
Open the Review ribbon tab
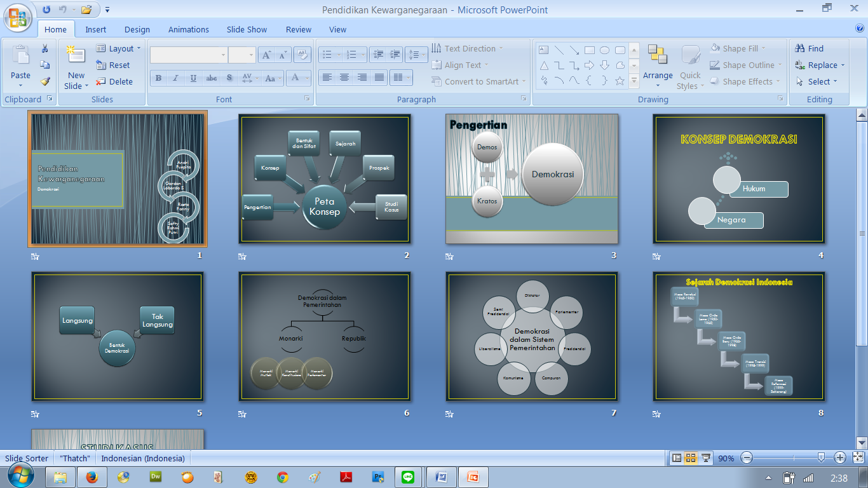pyautogui.click(x=299, y=29)
